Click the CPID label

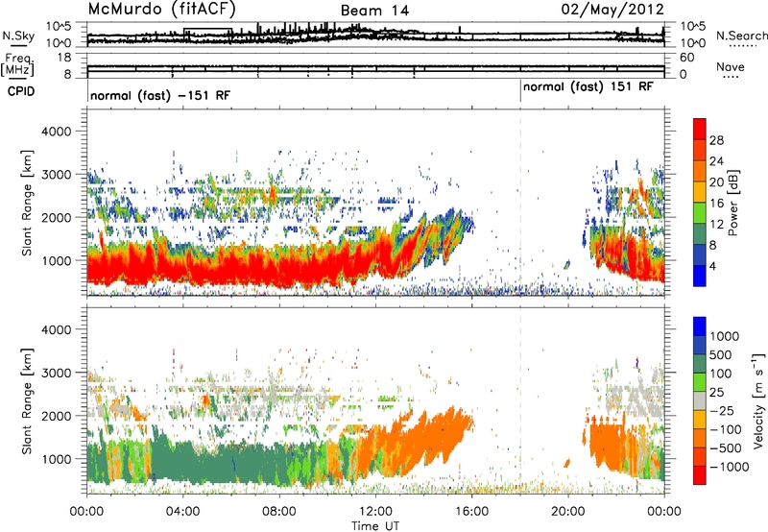coord(21,91)
